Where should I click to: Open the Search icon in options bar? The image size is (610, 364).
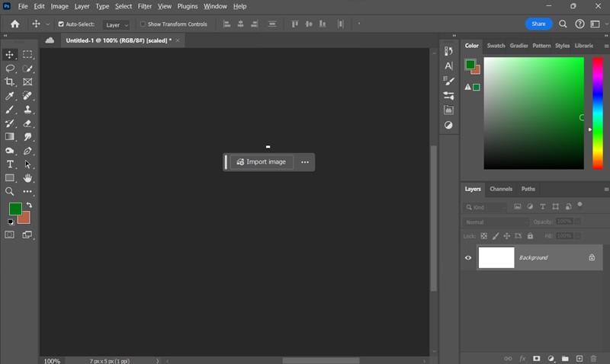pyautogui.click(x=563, y=24)
